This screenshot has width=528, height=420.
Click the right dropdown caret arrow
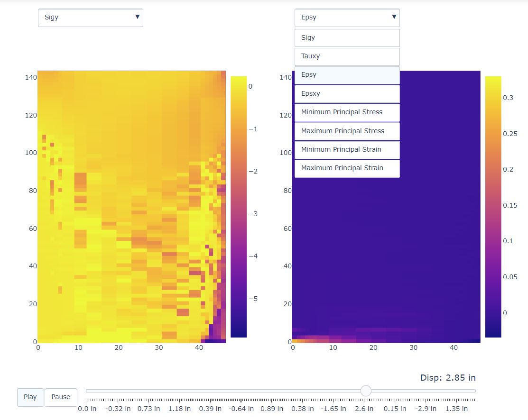(394, 17)
